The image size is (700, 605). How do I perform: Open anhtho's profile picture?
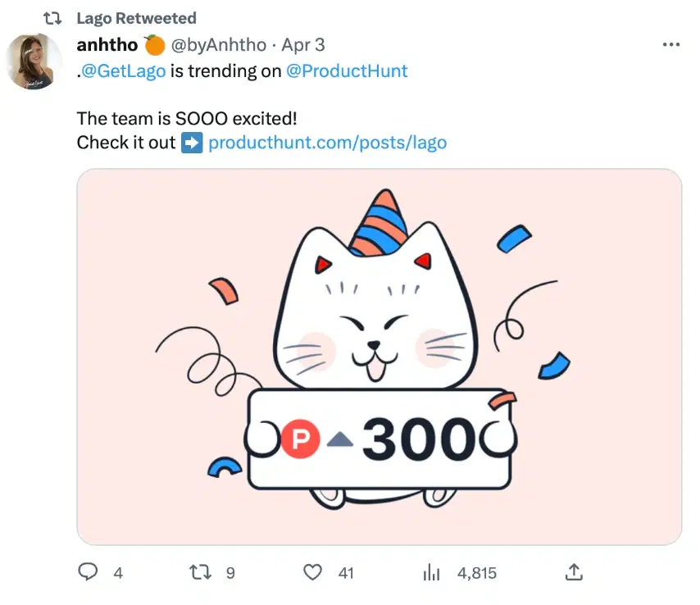(x=34, y=61)
